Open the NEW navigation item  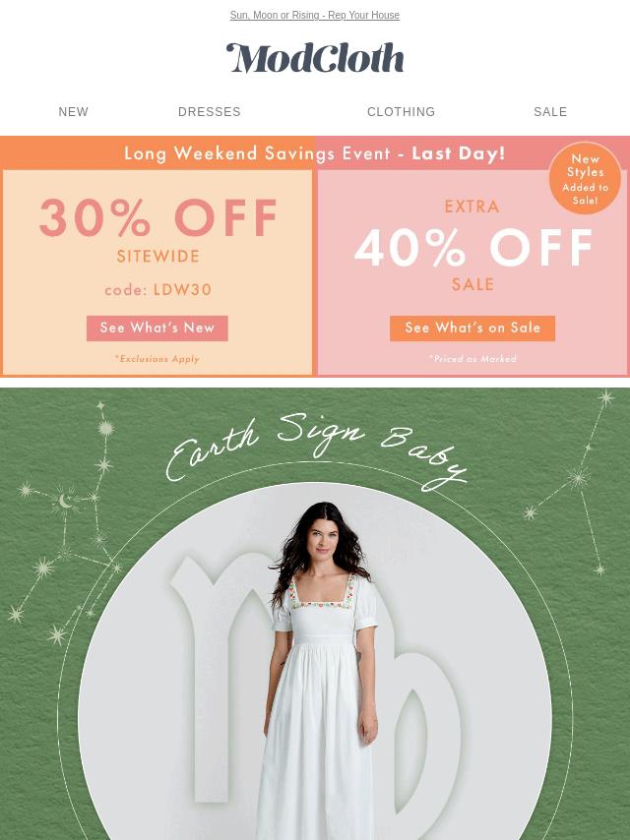pos(74,111)
